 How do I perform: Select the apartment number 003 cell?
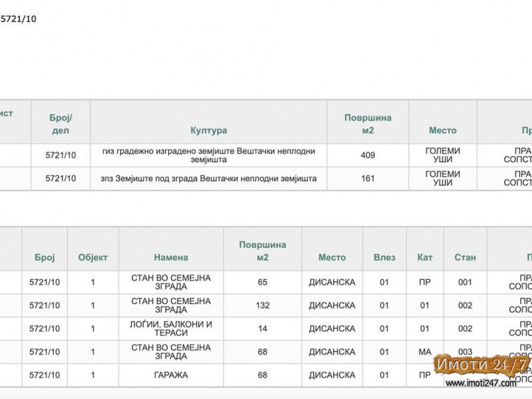465,352
